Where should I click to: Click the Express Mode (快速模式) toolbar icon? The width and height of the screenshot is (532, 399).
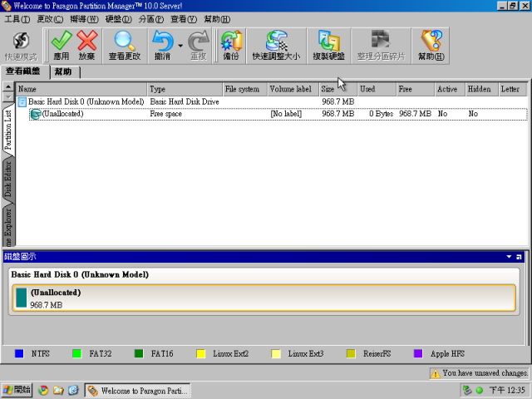click(21, 47)
